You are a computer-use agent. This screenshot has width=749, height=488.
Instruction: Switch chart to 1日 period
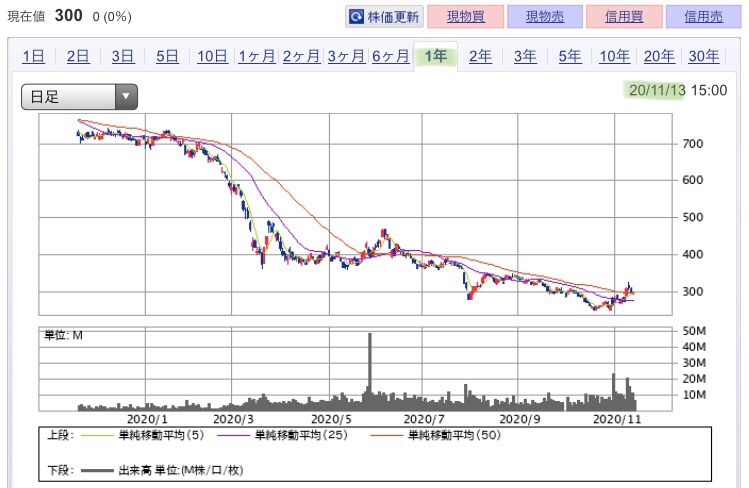(x=33, y=56)
